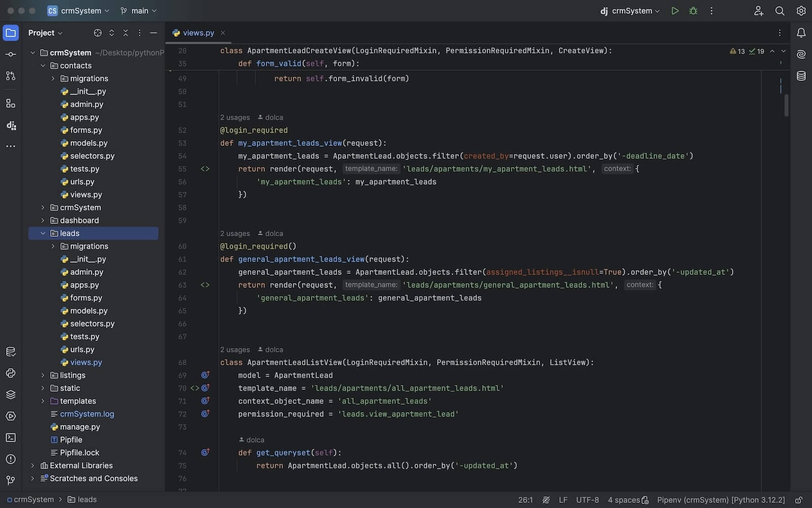This screenshot has width=812, height=508.
Task: Collapse the leads folder
Action: (x=43, y=233)
